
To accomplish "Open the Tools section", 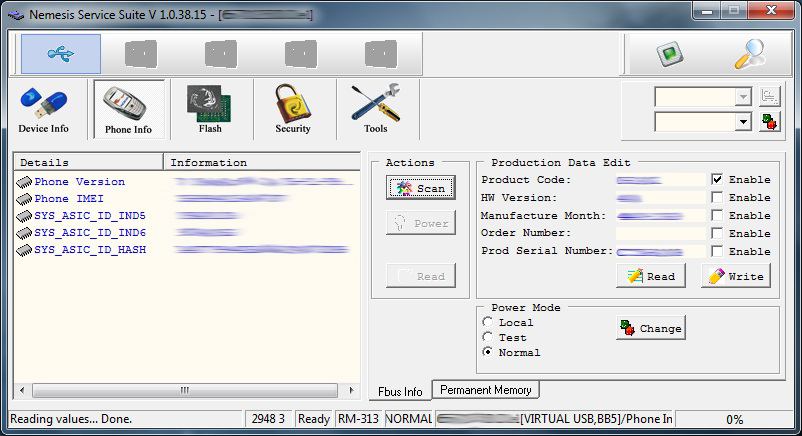I will point(376,110).
